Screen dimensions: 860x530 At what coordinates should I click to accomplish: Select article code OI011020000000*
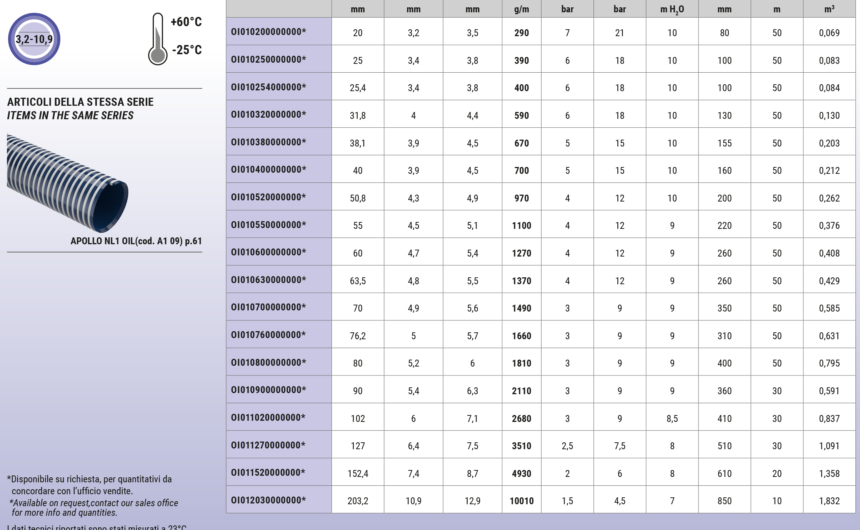point(268,417)
